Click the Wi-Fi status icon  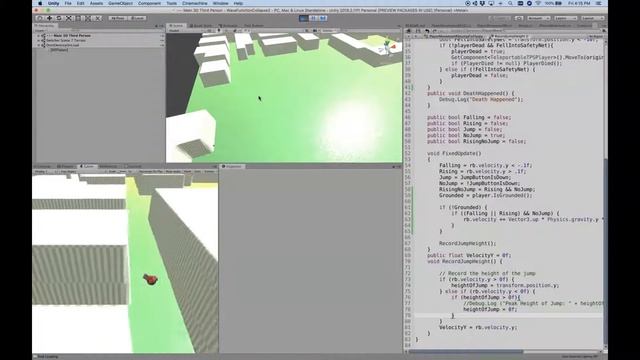pyautogui.click(x=538, y=3)
